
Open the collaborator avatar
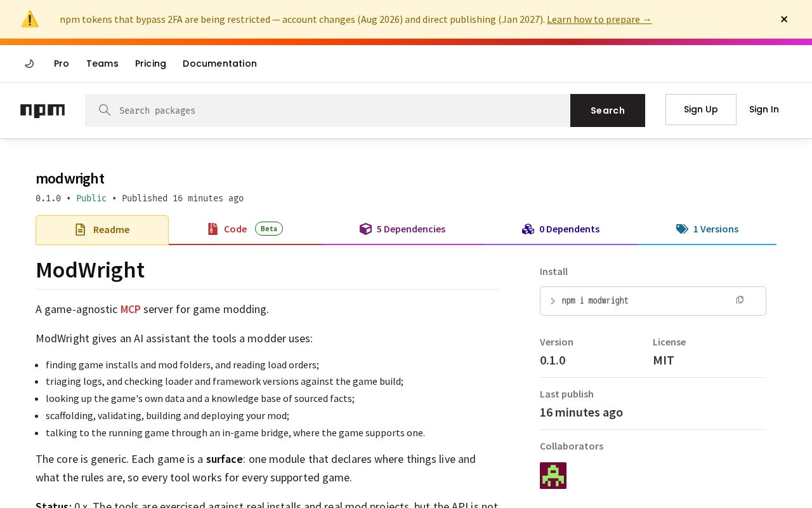tap(553, 476)
